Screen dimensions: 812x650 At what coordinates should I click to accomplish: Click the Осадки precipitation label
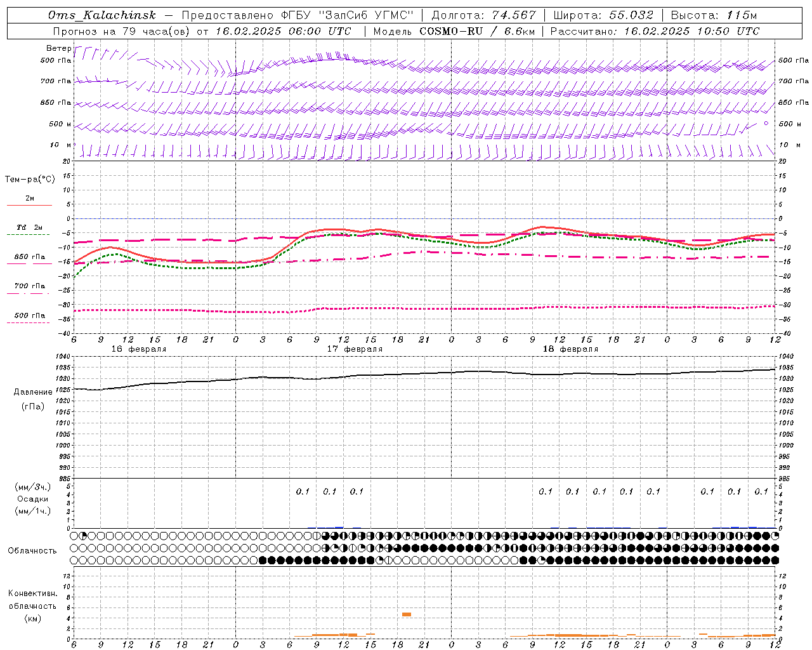pyautogui.click(x=33, y=499)
